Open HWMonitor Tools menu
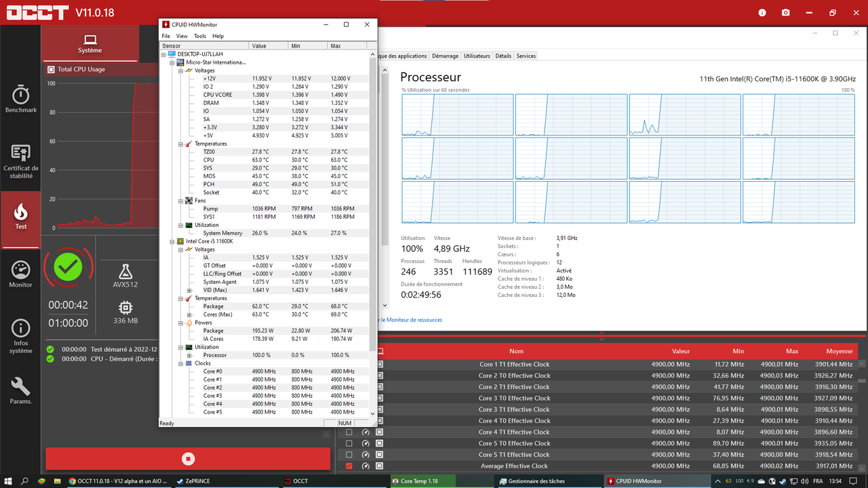 pos(200,36)
